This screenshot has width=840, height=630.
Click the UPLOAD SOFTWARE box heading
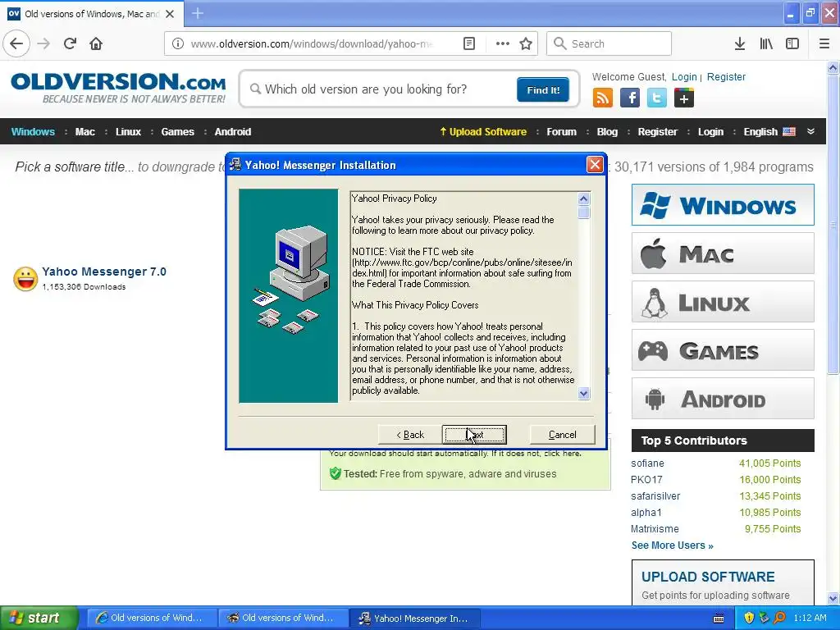(x=708, y=577)
